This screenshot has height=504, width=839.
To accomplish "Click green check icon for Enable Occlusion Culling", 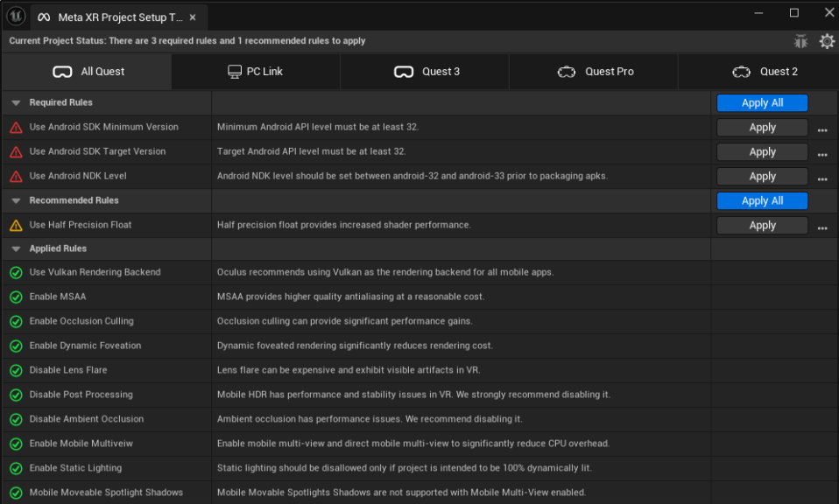I will pos(16,322).
